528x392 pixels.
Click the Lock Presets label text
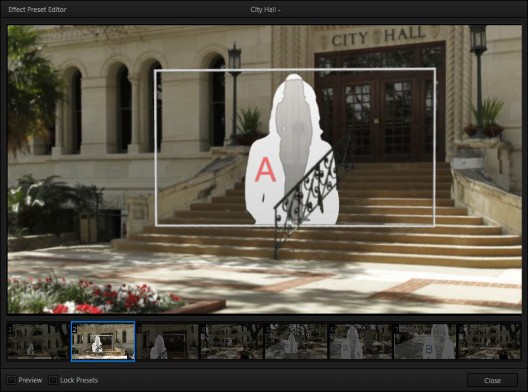tap(79, 380)
